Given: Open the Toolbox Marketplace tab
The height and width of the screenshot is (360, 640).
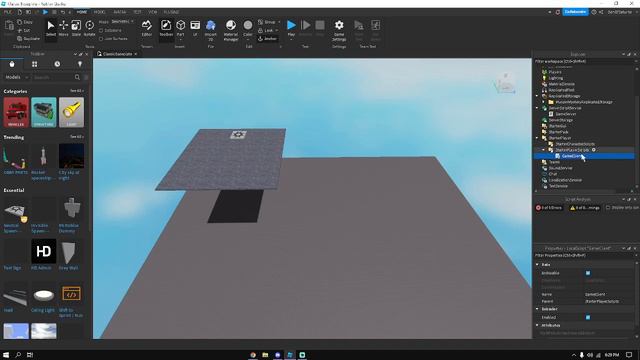Looking at the screenshot, I should tap(12, 64).
